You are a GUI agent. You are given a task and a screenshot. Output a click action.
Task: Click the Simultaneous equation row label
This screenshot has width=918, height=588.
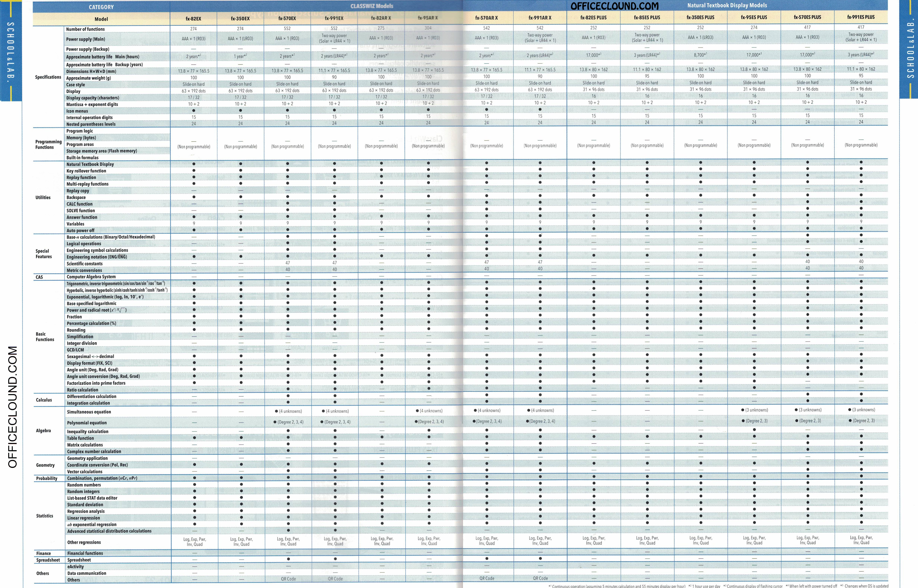89,412
